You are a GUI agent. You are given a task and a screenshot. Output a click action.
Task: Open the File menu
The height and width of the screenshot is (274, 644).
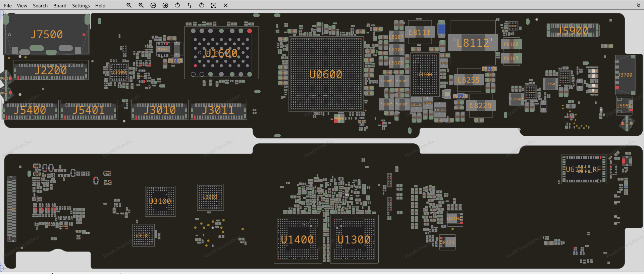coord(8,6)
